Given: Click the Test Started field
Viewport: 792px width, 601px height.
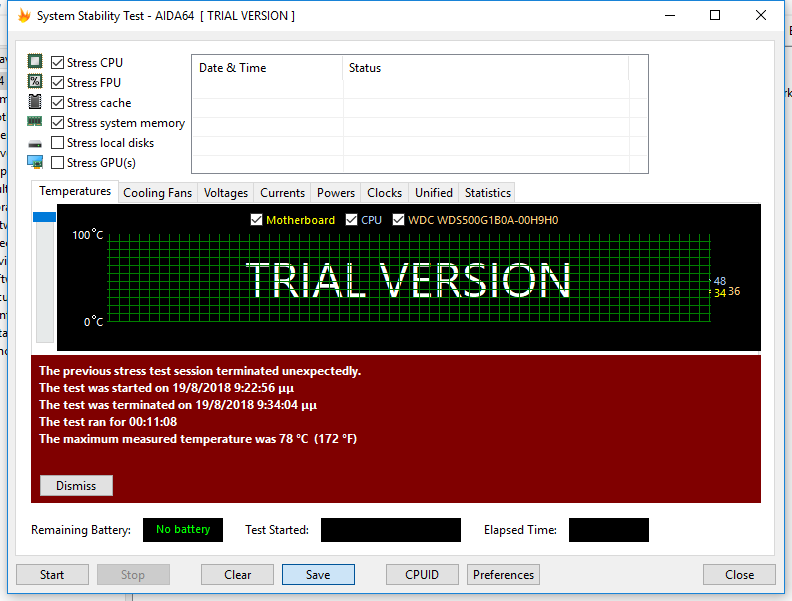Looking at the screenshot, I should (391, 530).
